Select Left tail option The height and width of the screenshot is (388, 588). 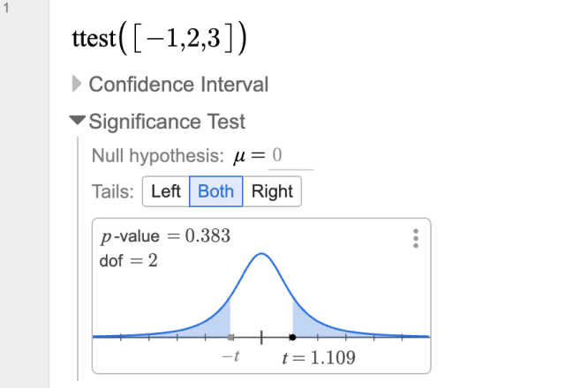click(166, 191)
